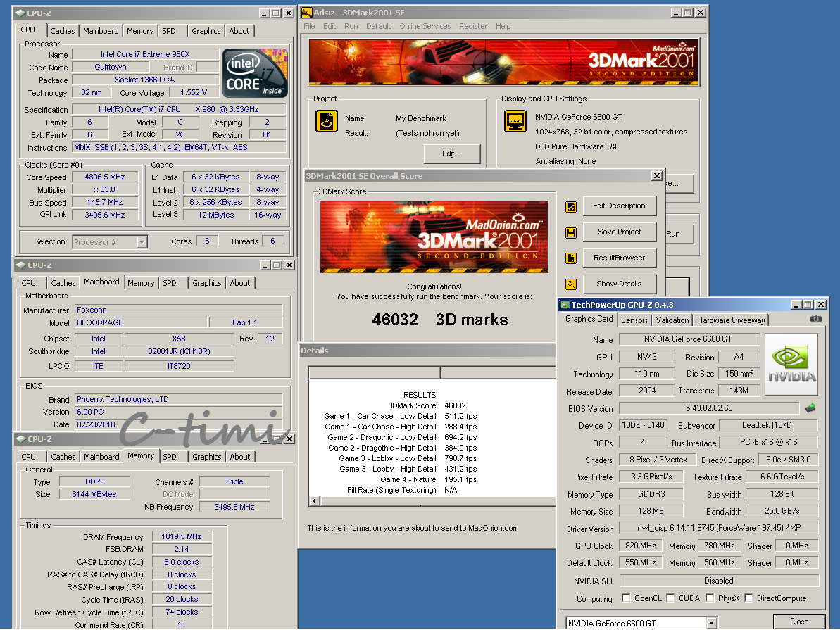Click the GPU Clock 820 MHz field

[640, 546]
